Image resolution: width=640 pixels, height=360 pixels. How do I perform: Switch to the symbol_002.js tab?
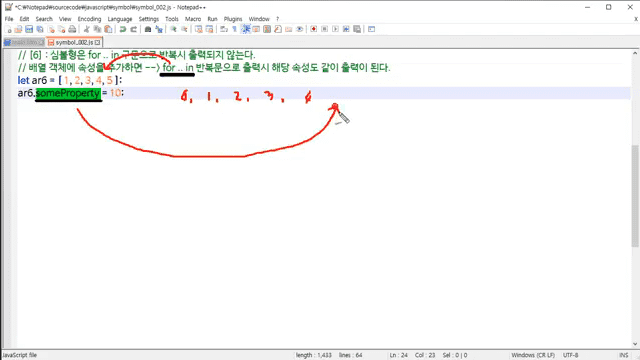[74, 42]
